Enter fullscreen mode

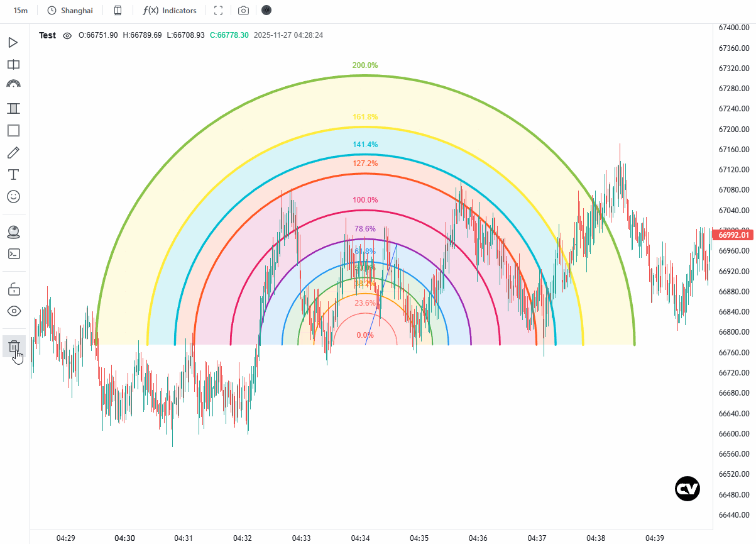[219, 11]
